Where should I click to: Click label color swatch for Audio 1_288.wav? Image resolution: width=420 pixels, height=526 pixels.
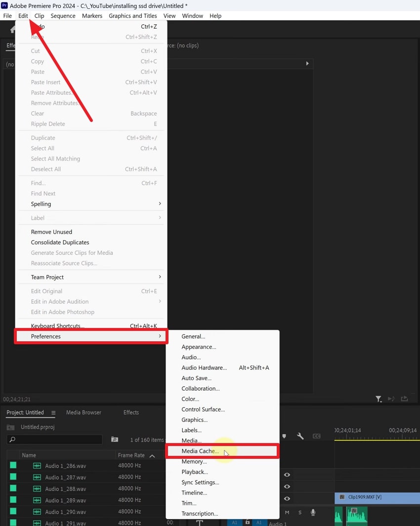click(13, 488)
